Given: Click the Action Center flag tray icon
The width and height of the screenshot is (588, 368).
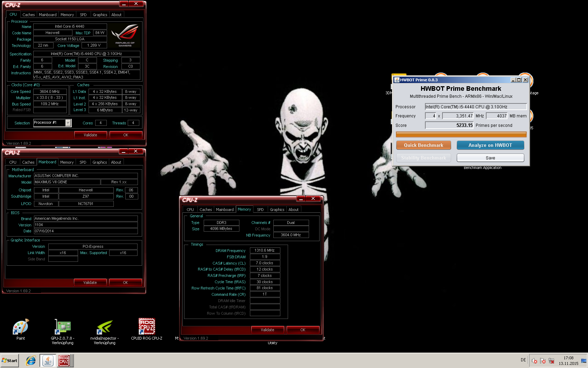Looking at the screenshot, I should [543, 361].
